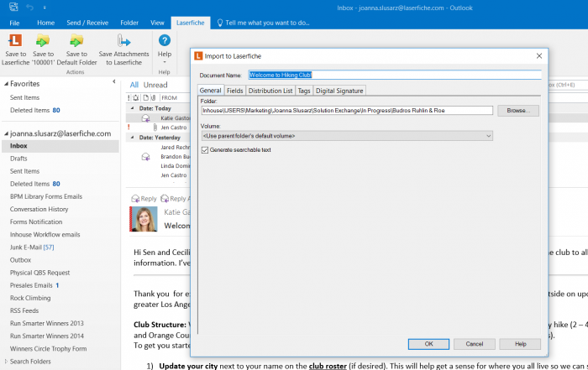Open the Help ribbon icon
This screenshot has width=588, height=370.
pyautogui.click(x=165, y=42)
